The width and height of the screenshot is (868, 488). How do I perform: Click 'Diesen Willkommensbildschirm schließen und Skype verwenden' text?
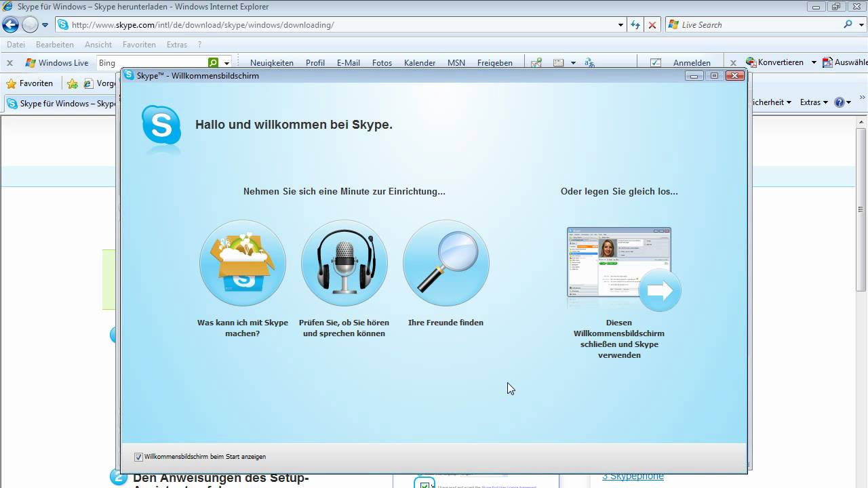[619, 339]
